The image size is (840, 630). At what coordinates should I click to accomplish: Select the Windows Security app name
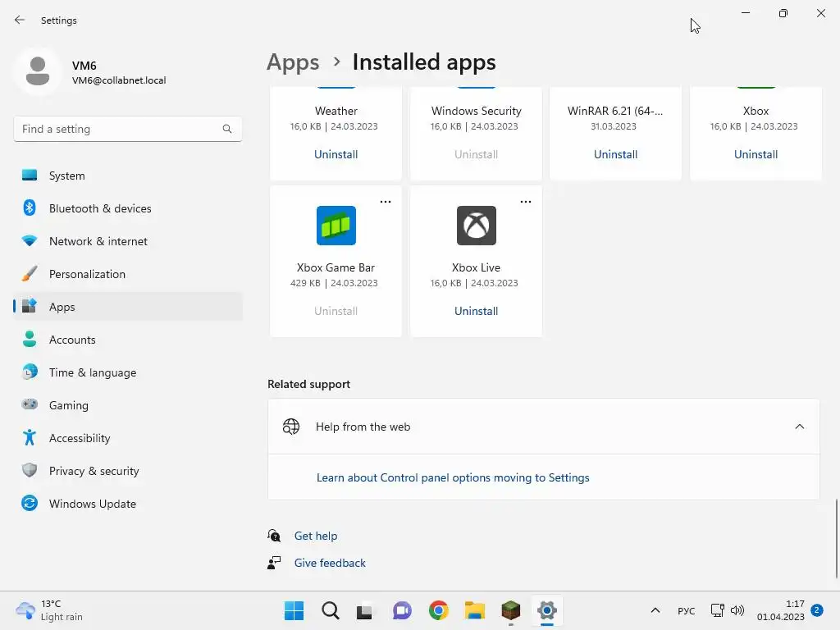tap(477, 111)
